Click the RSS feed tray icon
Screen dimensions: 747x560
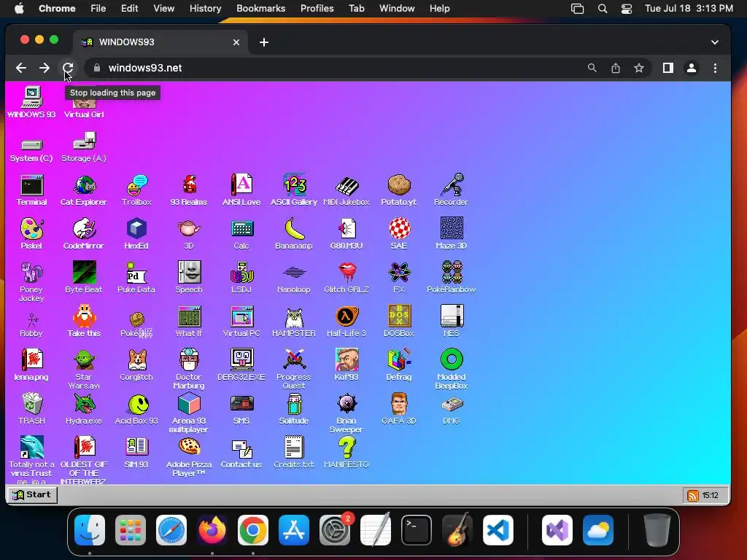(x=693, y=495)
